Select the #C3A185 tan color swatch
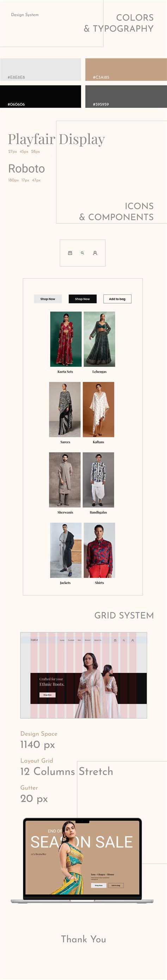Image resolution: width=167 pixels, height=980 pixels. click(x=126, y=69)
